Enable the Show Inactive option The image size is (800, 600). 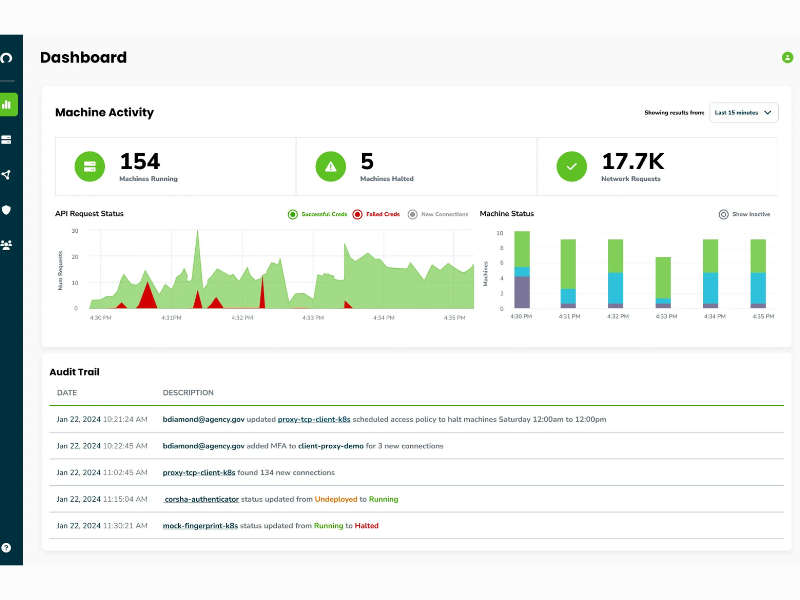pos(744,214)
